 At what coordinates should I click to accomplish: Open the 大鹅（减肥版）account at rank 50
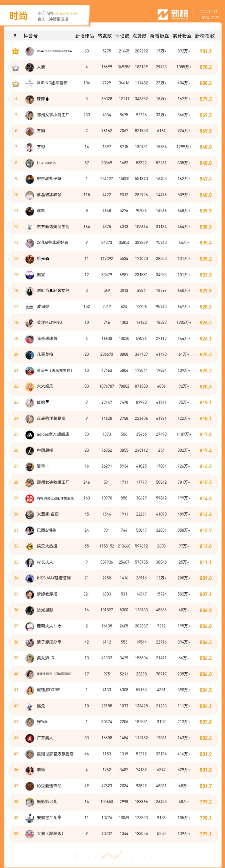coord(50,834)
